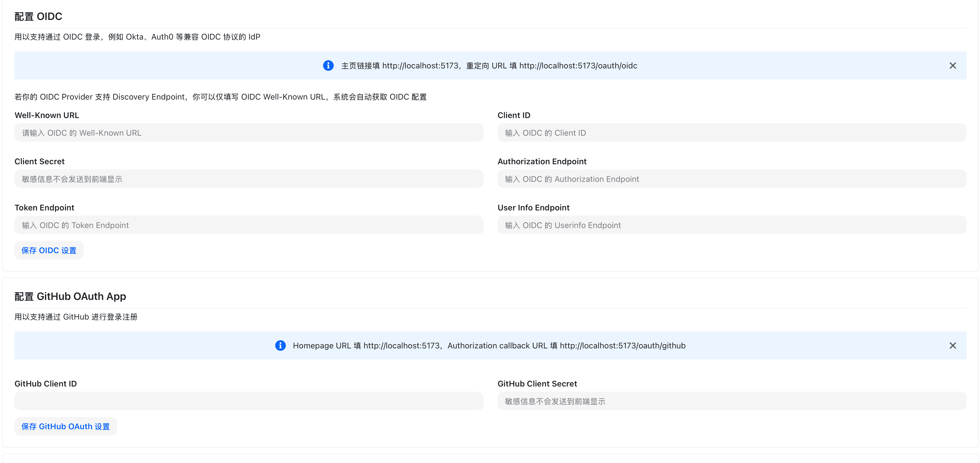
Task: Close the GitHub callback URL info banner
Action: click(952, 346)
